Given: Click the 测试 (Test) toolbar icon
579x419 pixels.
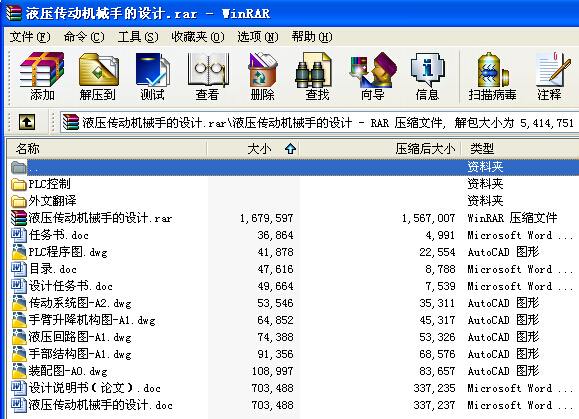Looking at the screenshot, I should [x=153, y=76].
